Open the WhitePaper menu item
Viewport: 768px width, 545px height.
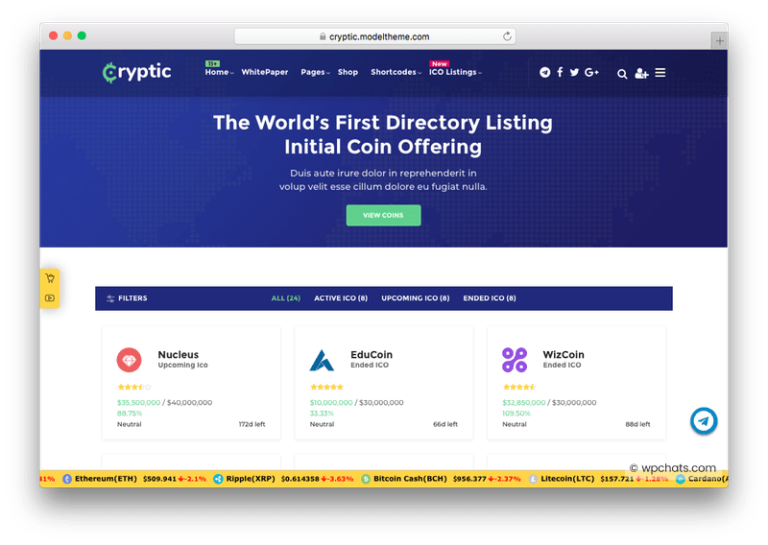[x=264, y=72]
